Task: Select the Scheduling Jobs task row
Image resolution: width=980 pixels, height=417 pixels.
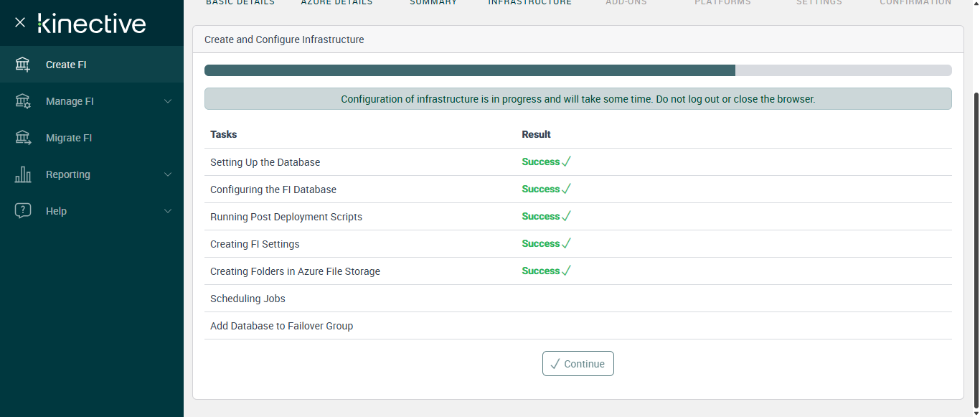Action: coord(248,299)
